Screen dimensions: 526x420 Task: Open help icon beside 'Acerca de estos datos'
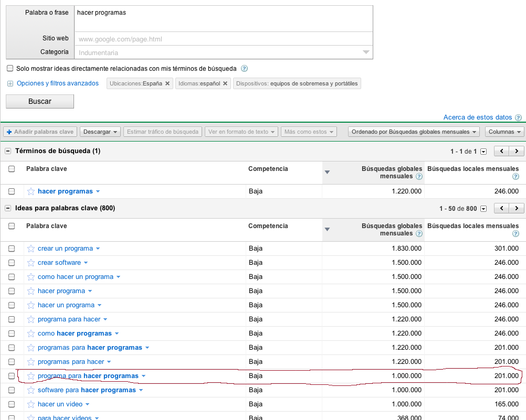pyautogui.click(x=518, y=117)
